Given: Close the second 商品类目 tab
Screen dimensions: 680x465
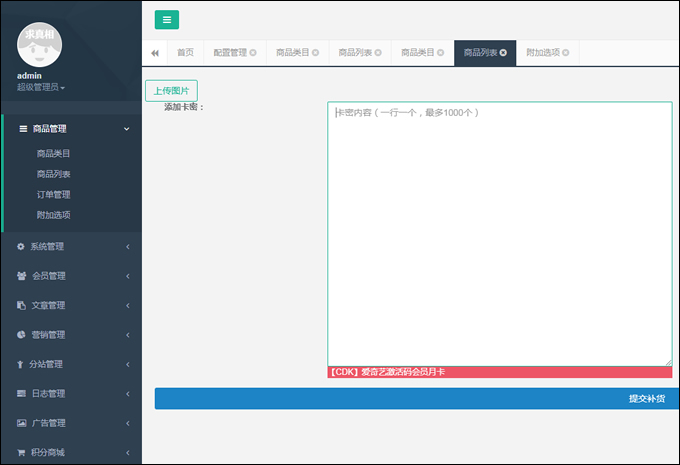Looking at the screenshot, I should [440, 52].
